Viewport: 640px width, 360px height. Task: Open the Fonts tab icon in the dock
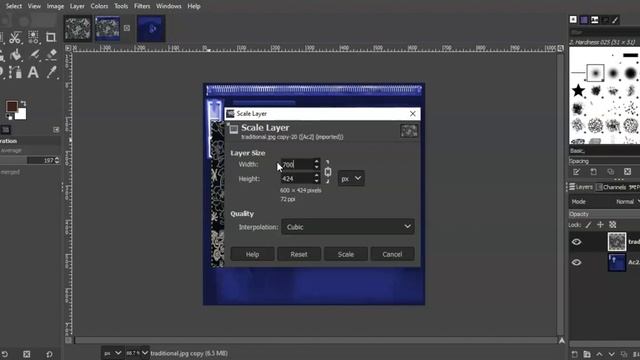595,20
